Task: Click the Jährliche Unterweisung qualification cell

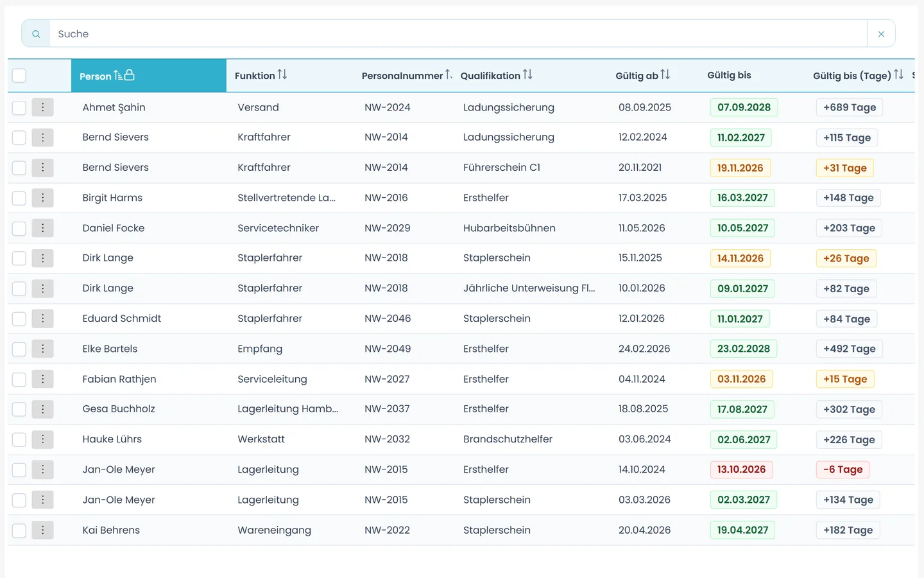Action: [x=529, y=288]
